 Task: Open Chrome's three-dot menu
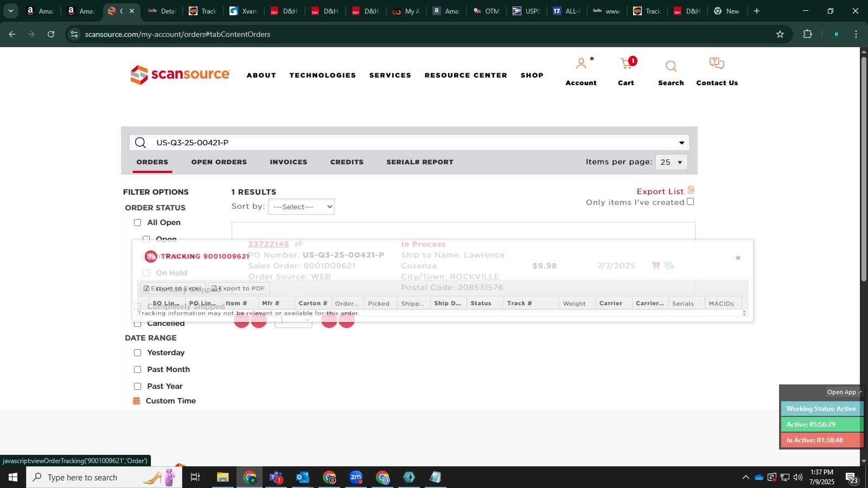click(856, 34)
